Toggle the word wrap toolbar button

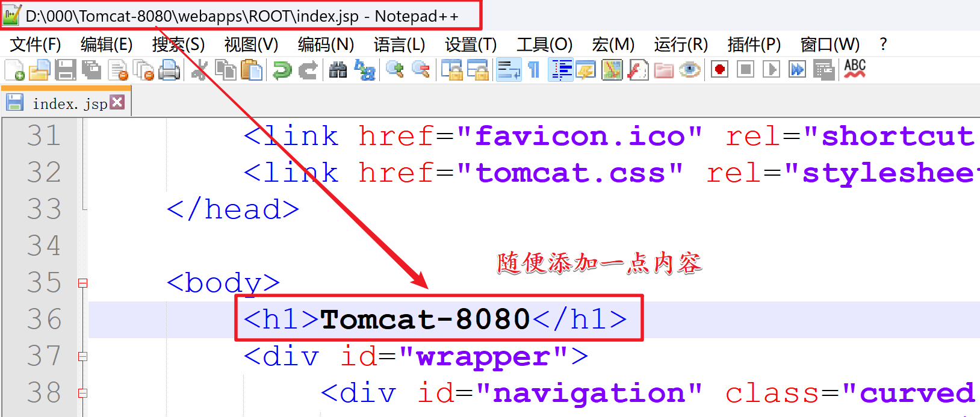pos(508,70)
